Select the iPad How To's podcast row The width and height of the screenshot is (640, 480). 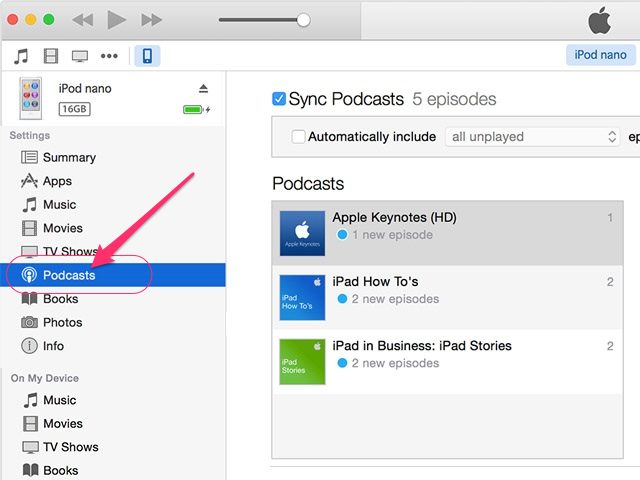(447, 298)
